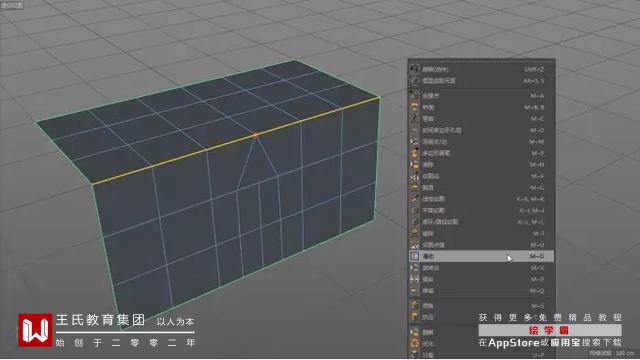Select the Dissolve tool M~N icon
This screenshot has height=360, width=640.
click(415, 164)
